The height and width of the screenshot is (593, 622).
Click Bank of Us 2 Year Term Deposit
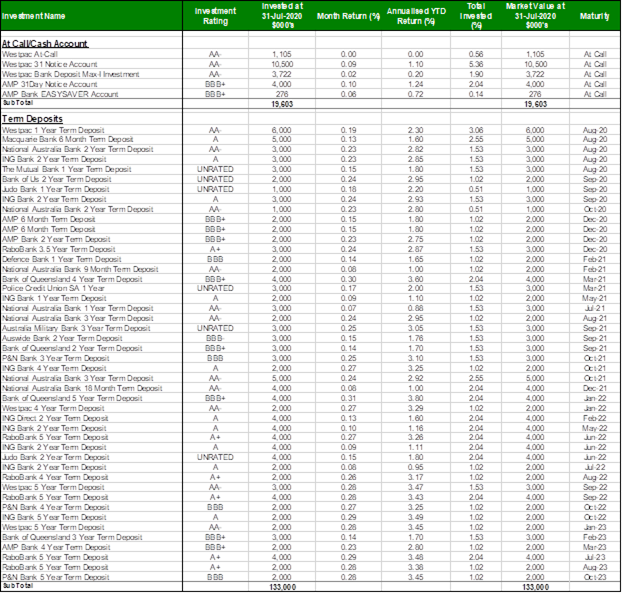(x=56, y=179)
